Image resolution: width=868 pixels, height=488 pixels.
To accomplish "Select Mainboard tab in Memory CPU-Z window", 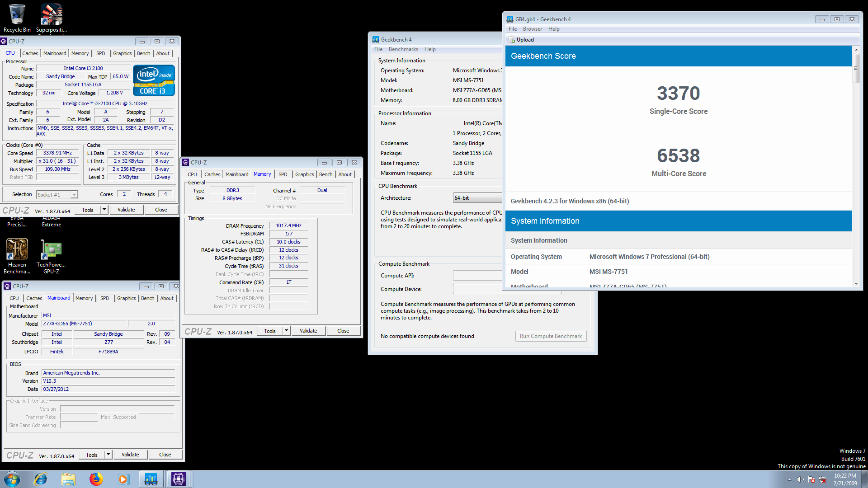I will click(x=237, y=174).
